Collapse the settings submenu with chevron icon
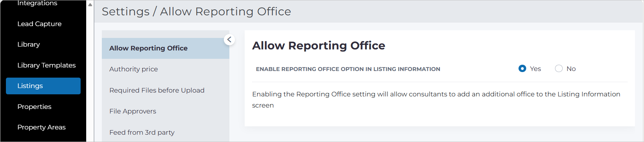Viewport: 644px width, 142px height. click(229, 40)
